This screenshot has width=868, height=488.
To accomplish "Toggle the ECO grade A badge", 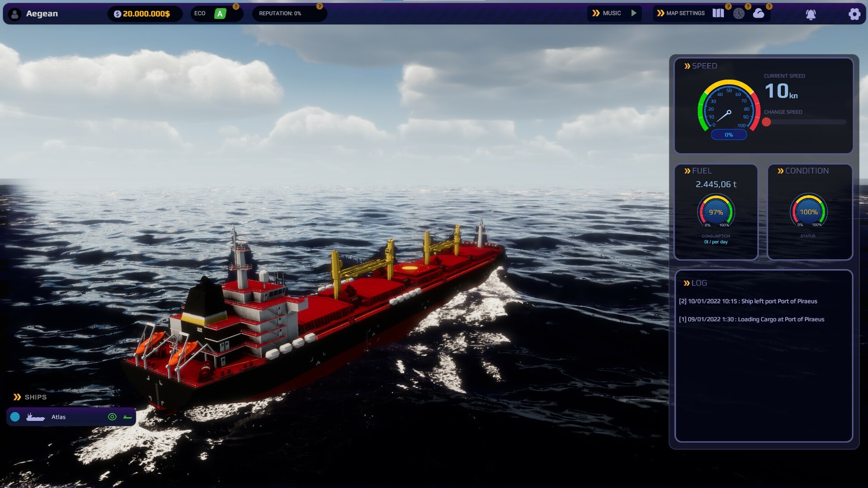I will tap(220, 14).
